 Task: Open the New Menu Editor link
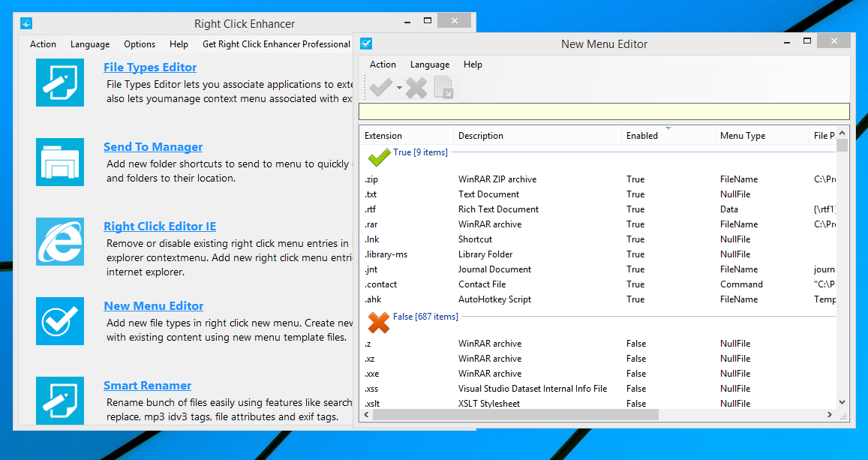(153, 305)
